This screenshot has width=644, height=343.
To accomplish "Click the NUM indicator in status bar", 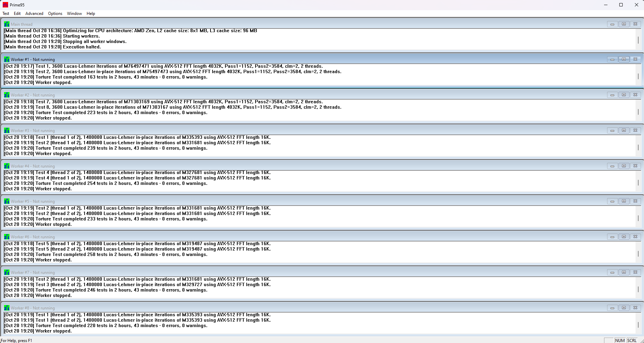I will point(620,340).
